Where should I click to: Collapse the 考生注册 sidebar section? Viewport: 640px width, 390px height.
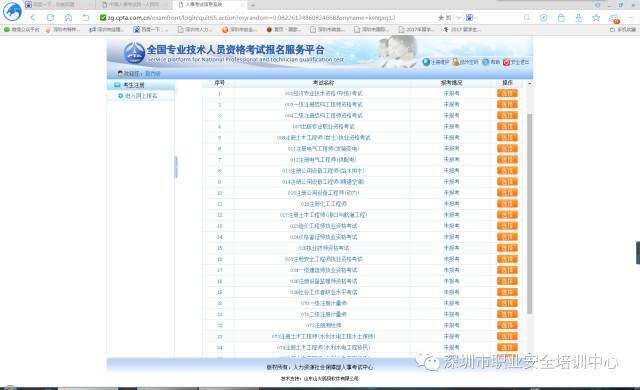(141, 85)
